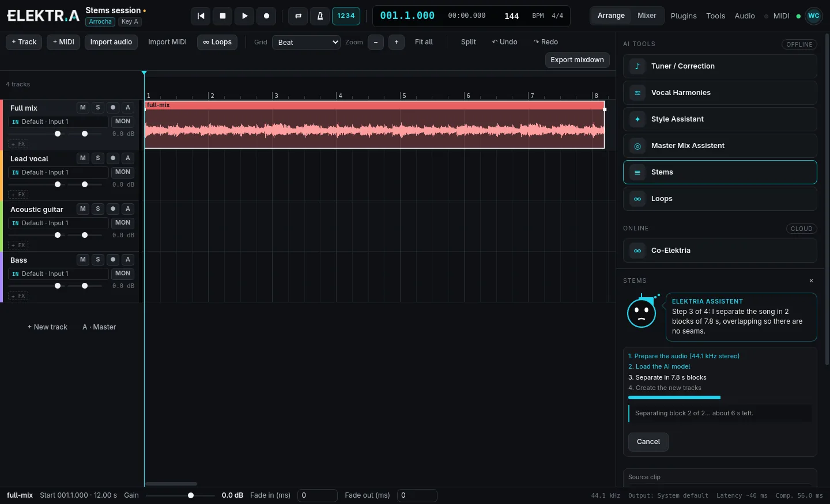Click the Fade in (ms) input field

[x=317, y=495]
